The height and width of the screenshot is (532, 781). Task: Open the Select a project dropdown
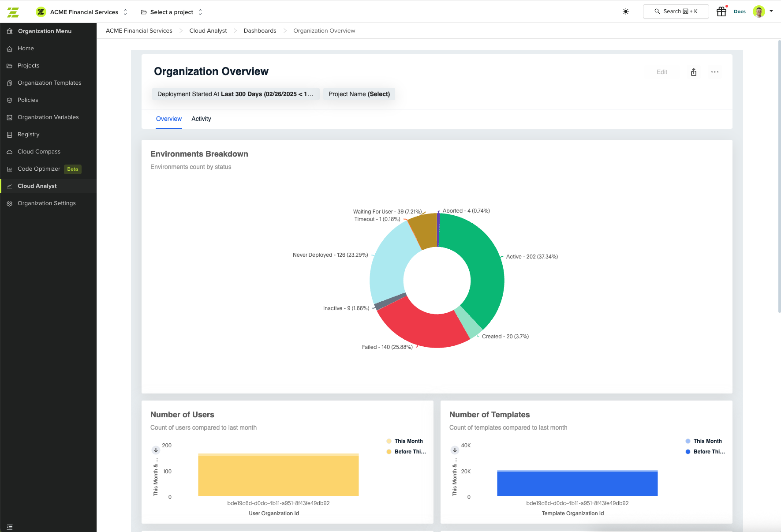(x=172, y=12)
